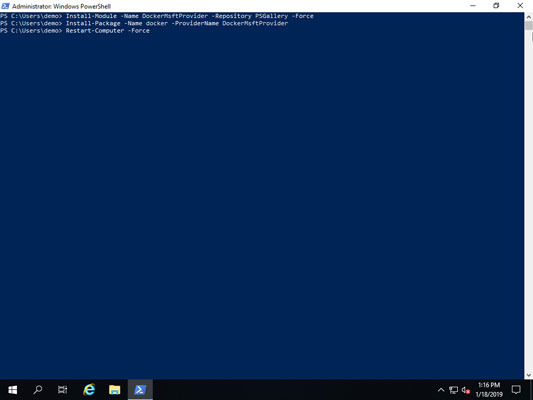533x400 pixels.
Task: Open the Windows Start menu
Action: (x=13, y=390)
